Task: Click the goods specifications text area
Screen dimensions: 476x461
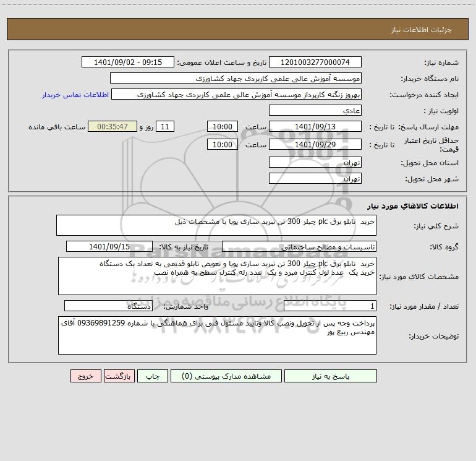Action: point(217,276)
